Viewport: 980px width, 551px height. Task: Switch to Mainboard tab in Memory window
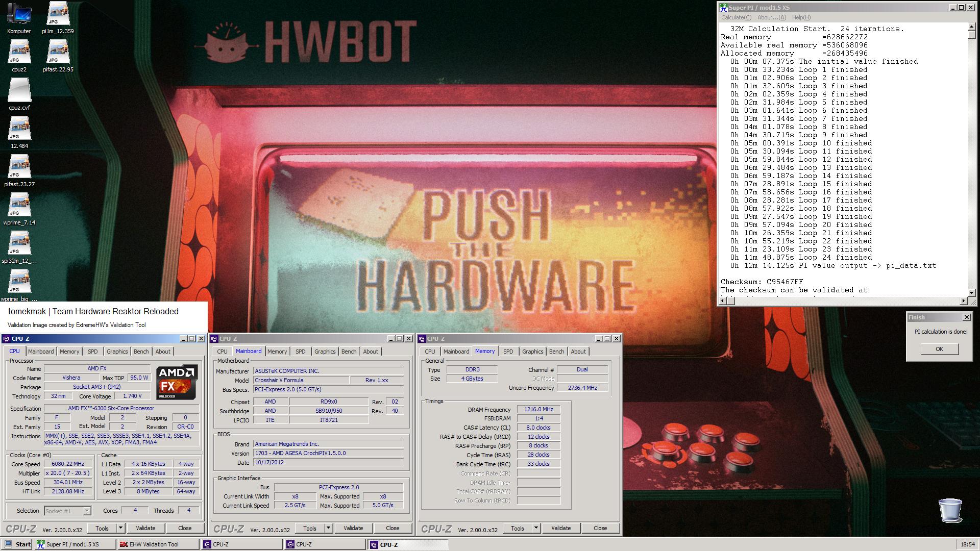456,352
